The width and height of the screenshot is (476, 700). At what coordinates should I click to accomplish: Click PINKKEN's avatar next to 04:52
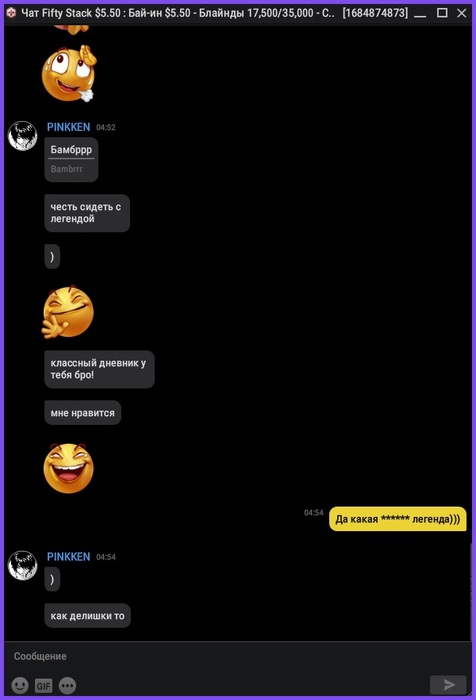pos(23,136)
